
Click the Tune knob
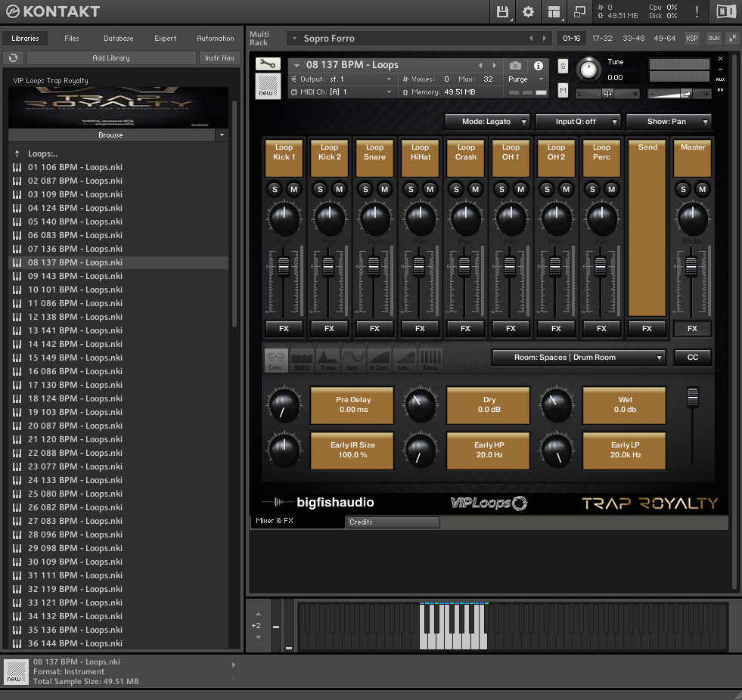point(588,70)
